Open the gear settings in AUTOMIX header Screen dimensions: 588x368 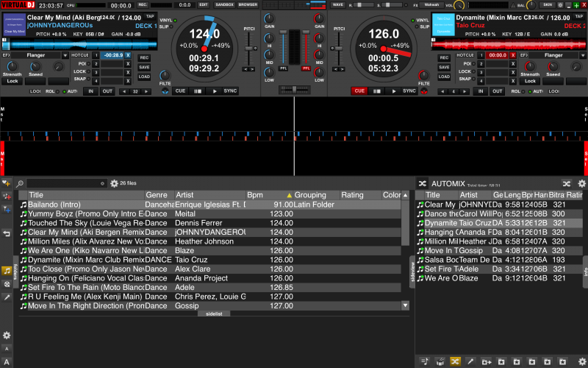(581, 183)
